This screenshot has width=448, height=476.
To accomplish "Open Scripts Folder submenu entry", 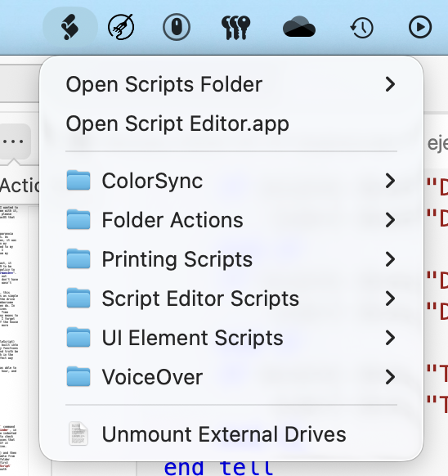I will pyautogui.click(x=231, y=84).
